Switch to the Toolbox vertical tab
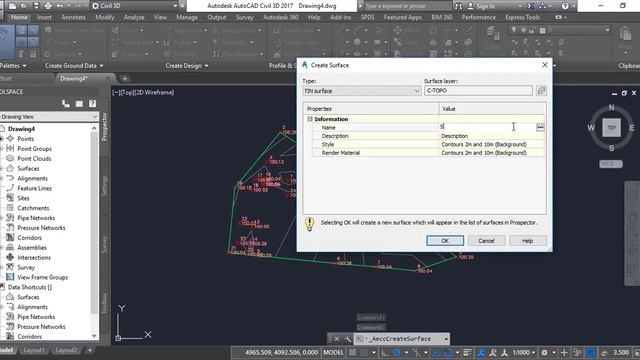Viewport: 640px width, 360px height. click(104, 303)
